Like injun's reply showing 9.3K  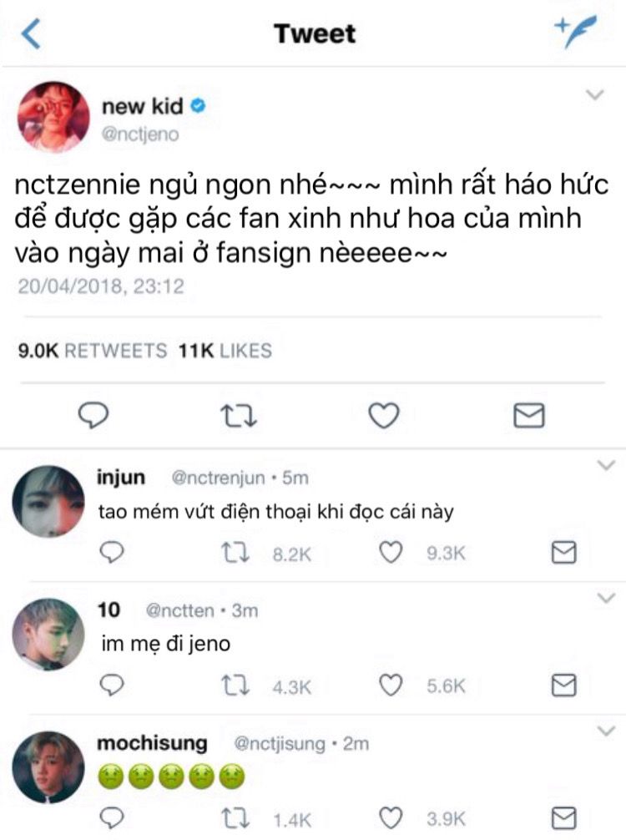point(391,552)
